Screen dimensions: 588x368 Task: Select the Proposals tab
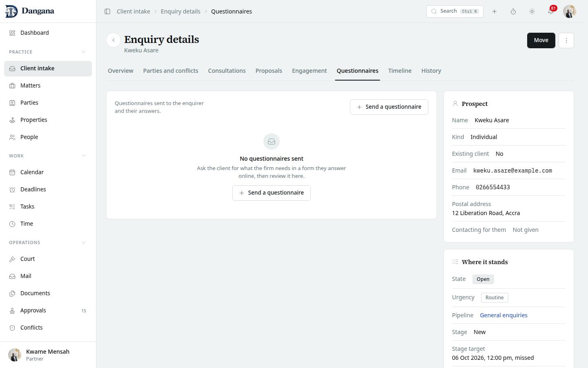pos(269,71)
